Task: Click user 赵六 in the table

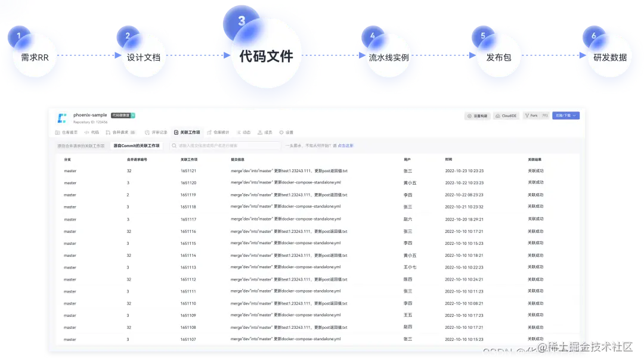Action: tap(407, 220)
